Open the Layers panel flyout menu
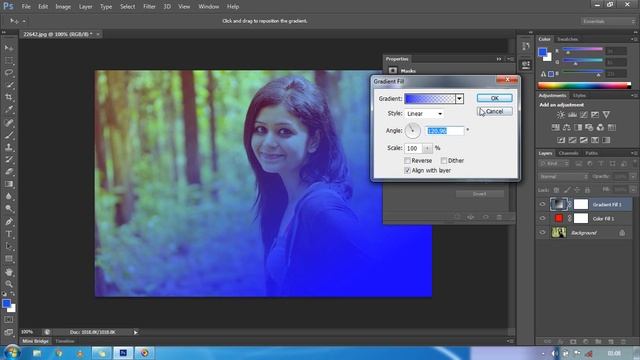 coord(634,153)
